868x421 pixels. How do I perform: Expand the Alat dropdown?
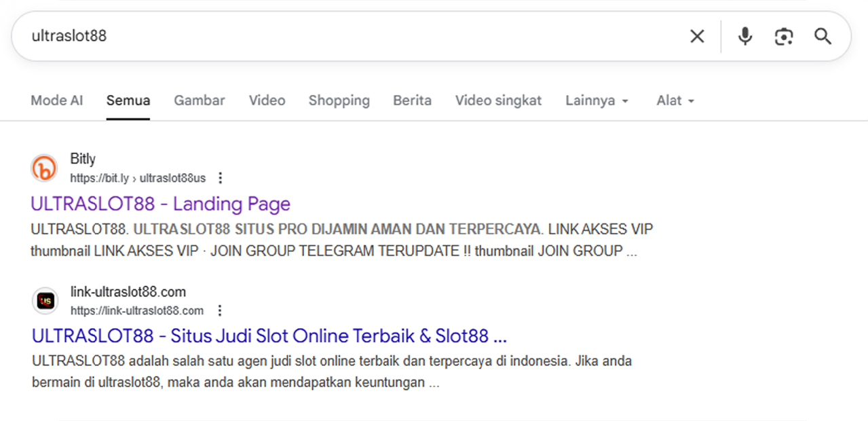(x=675, y=100)
